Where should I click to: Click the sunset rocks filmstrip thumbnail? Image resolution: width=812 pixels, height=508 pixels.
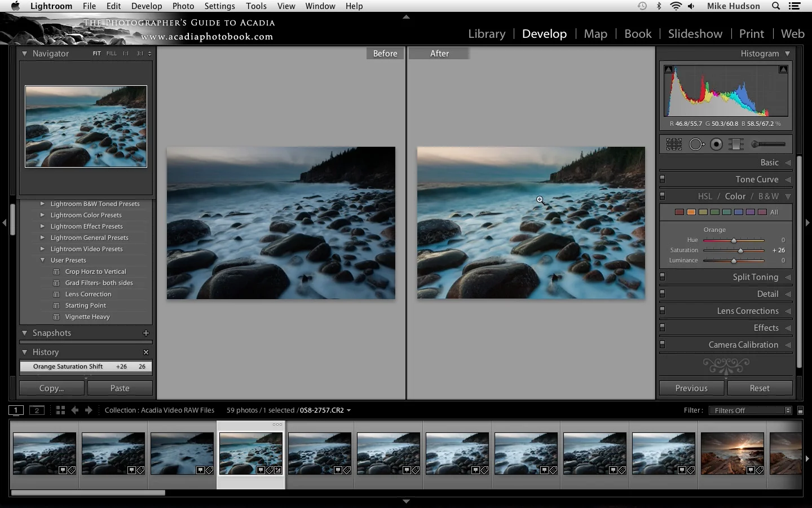click(x=732, y=453)
